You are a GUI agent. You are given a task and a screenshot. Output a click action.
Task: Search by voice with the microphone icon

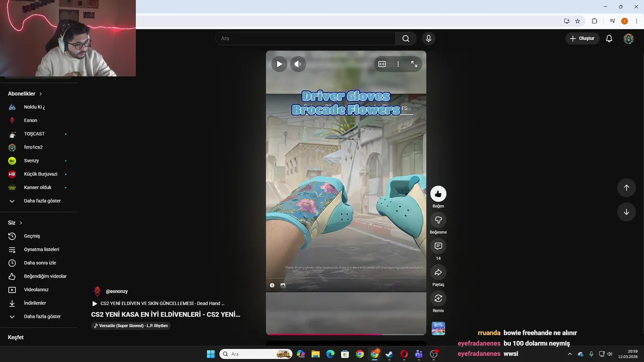pos(429,38)
